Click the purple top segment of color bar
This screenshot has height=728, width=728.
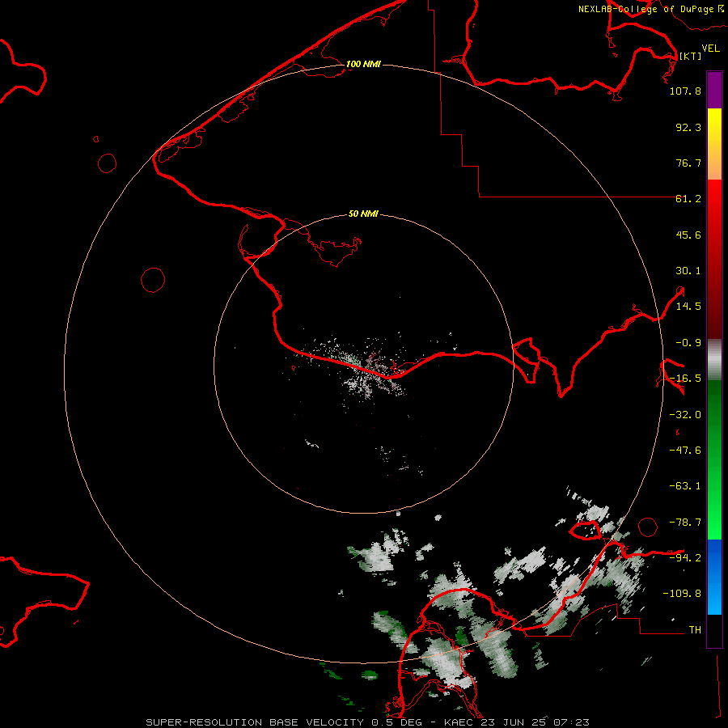tap(714, 90)
